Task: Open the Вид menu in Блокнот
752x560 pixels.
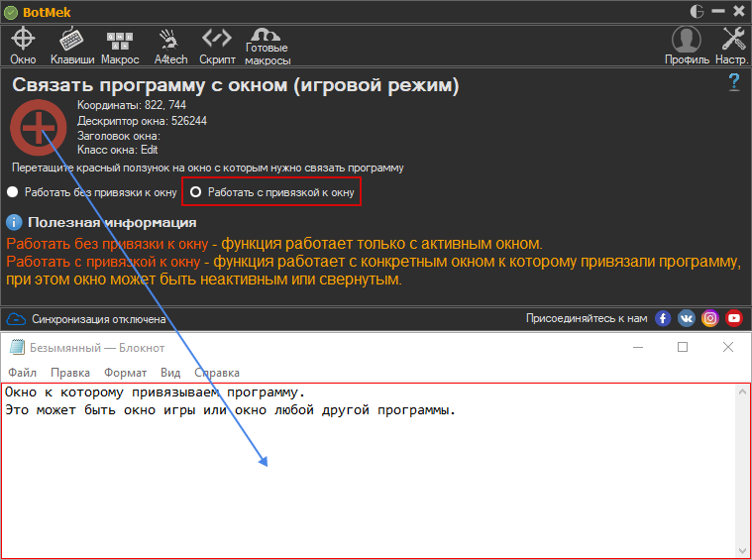Action: pos(170,373)
